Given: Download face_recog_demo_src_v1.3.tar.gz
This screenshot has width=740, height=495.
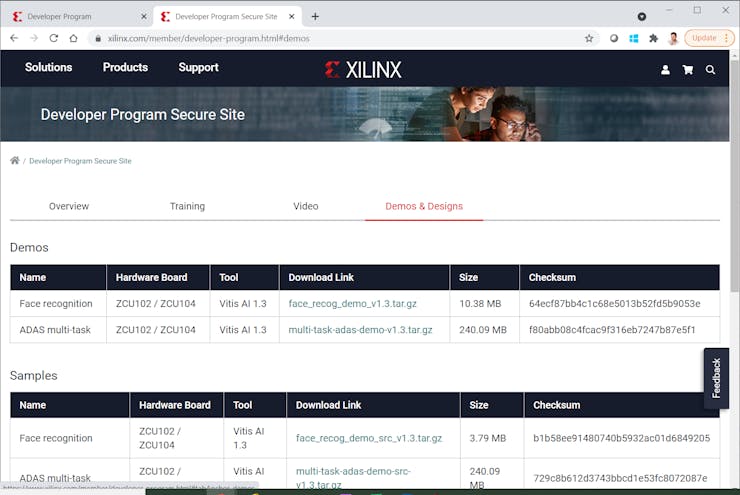Looking at the screenshot, I should click(369, 438).
